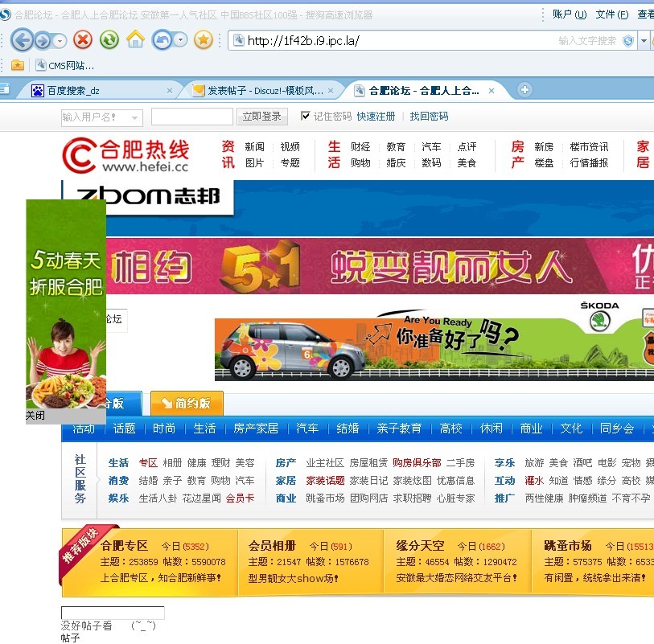Open the 跳蚤市场 link under 商业

pyautogui.click(x=325, y=498)
